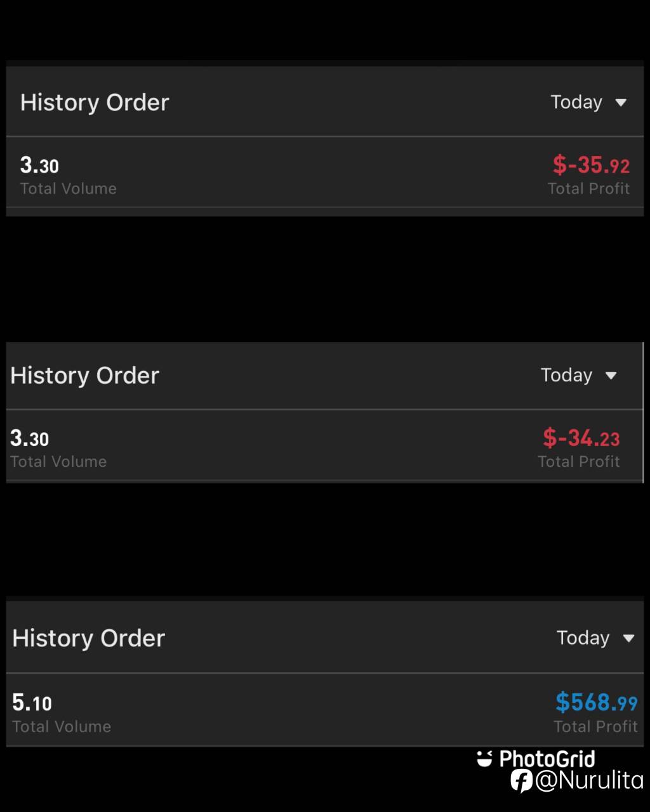The height and width of the screenshot is (812, 650).
Task: Click the PhotoGrid watermark text
Action: pyautogui.click(x=547, y=759)
